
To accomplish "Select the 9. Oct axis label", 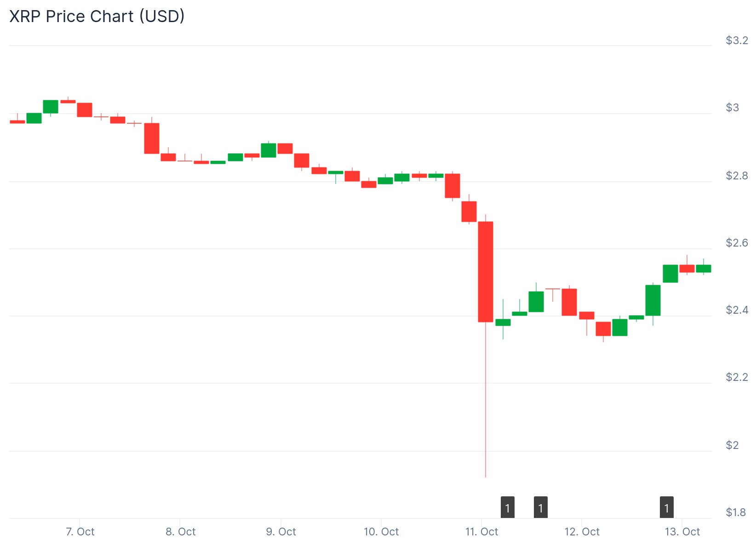I will coord(281,532).
